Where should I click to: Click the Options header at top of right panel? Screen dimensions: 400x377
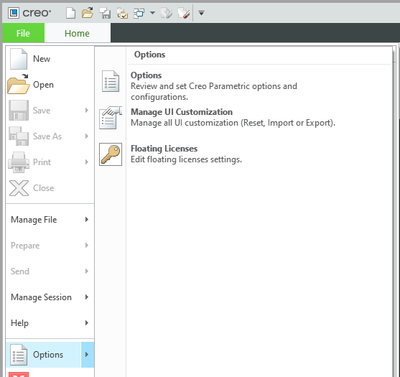[x=150, y=55]
